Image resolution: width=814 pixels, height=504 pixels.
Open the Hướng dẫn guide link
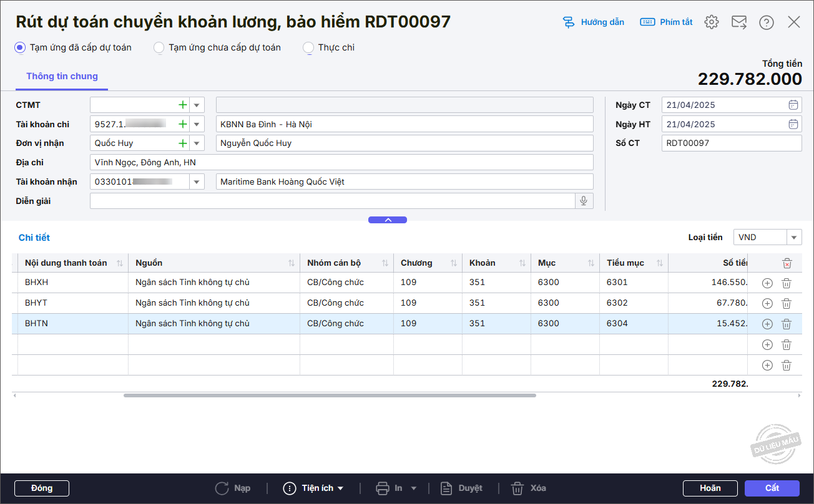[594, 22]
